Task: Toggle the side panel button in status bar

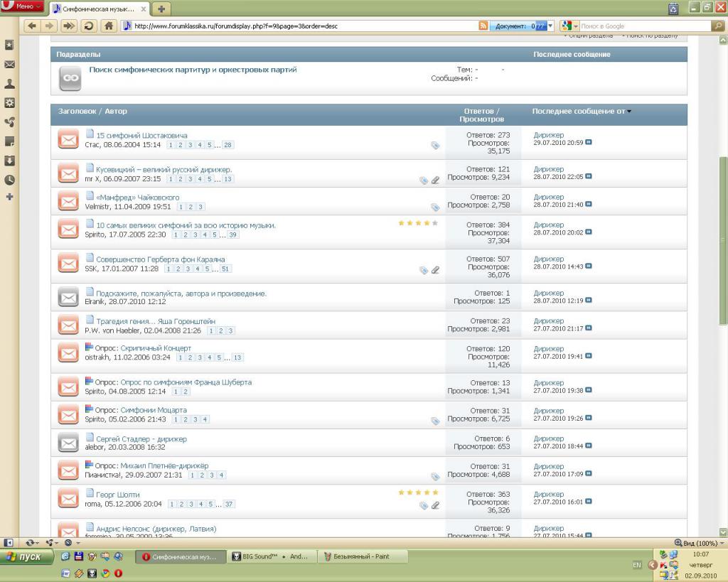Action: click(x=9, y=543)
